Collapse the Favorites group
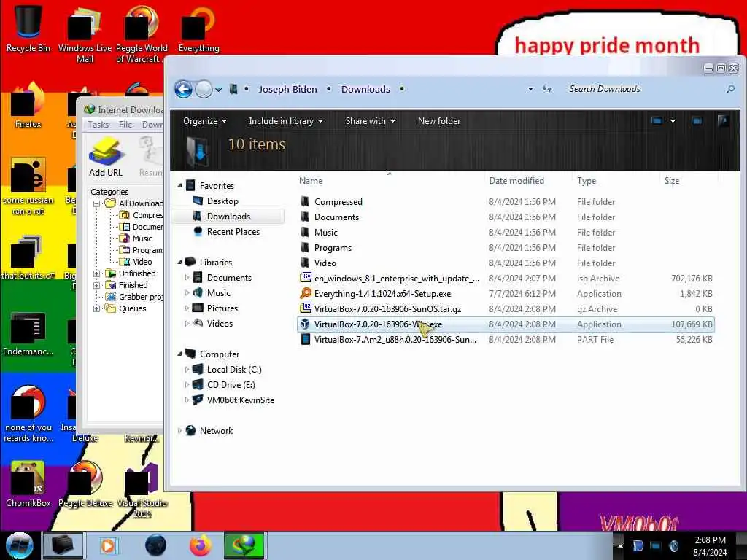The image size is (747, 560). click(180, 186)
